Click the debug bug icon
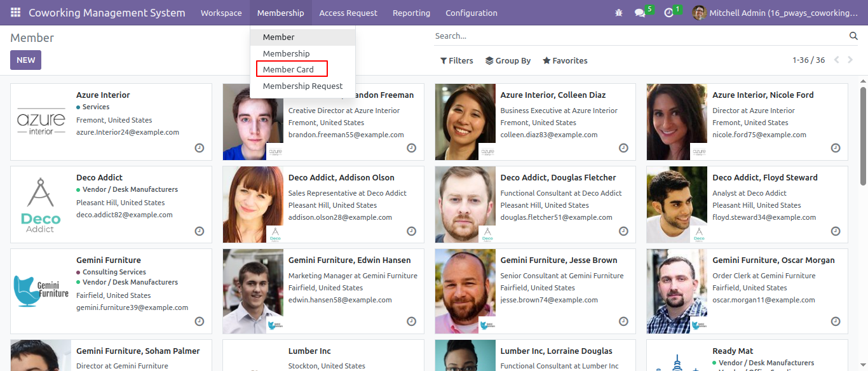This screenshot has width=868, height=371. tap(619, 13)
